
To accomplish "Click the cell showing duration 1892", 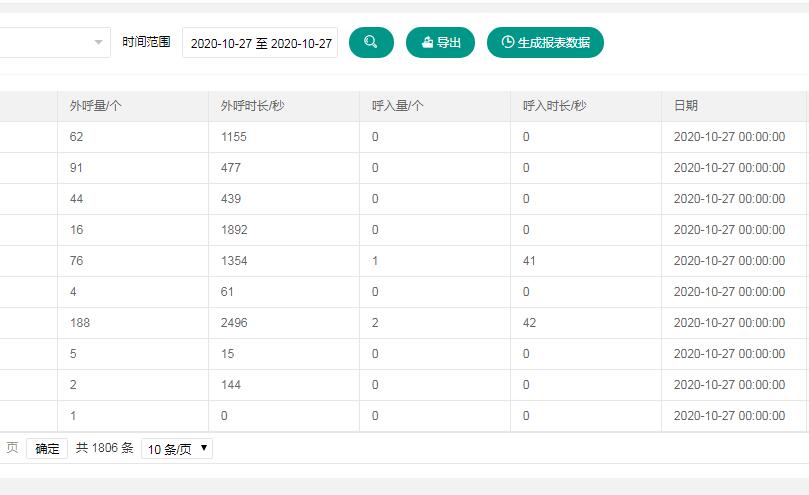I will pos(234,230).
